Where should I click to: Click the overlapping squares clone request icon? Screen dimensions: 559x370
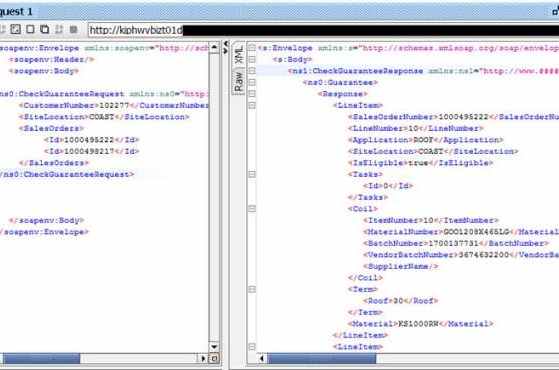(45, 29)
